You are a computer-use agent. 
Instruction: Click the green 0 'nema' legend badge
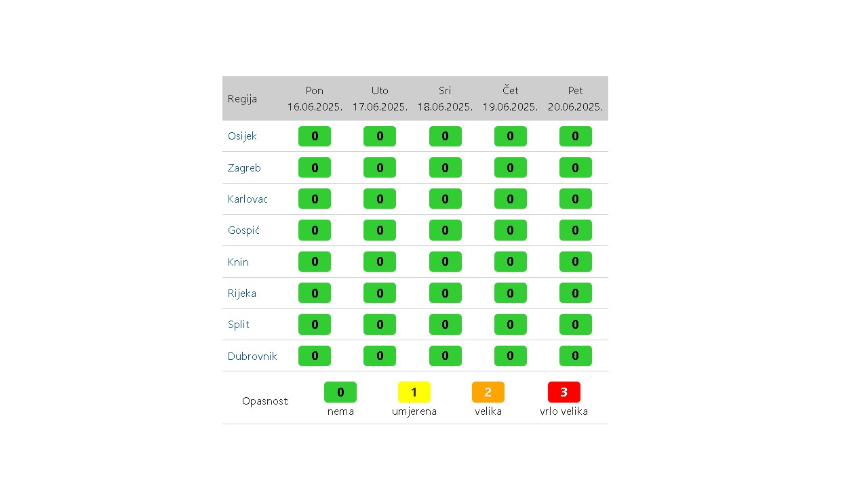point(340,392)
